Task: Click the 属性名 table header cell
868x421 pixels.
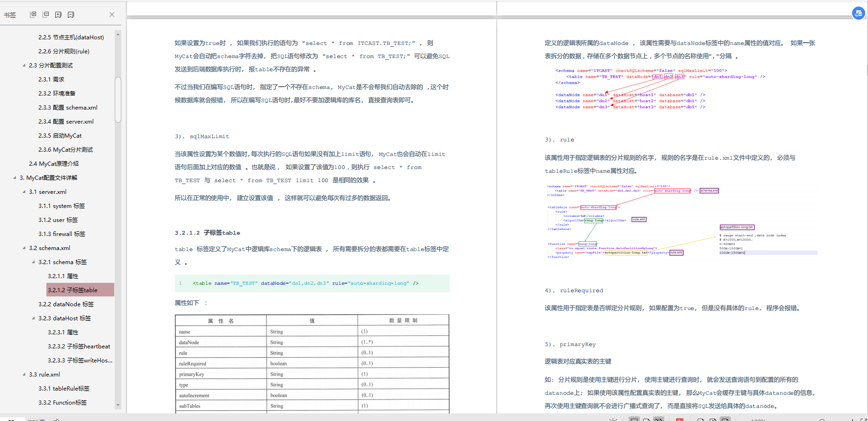Action: 221,321
